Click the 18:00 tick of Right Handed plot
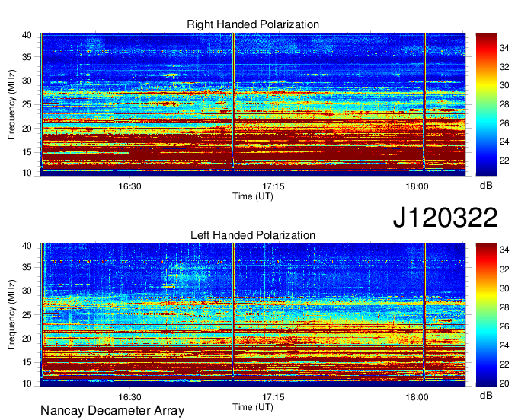The image size is (518, 420). 417,186
